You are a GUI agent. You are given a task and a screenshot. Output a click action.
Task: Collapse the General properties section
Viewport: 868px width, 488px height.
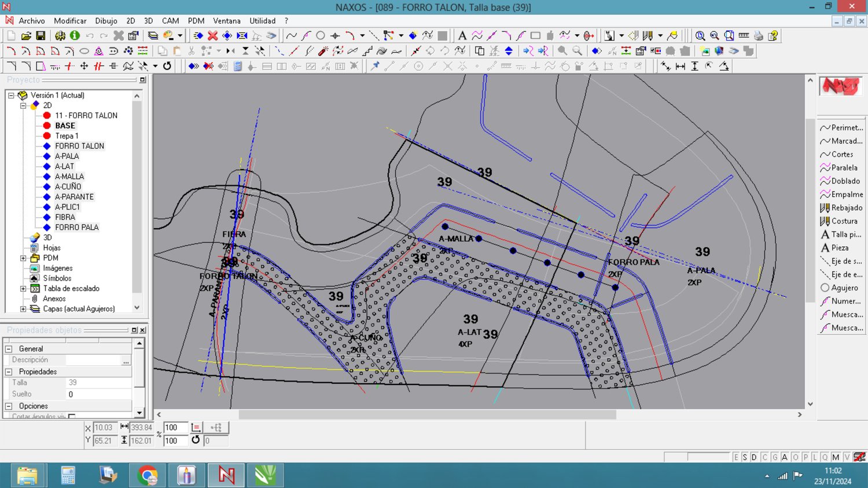[9, 349]
